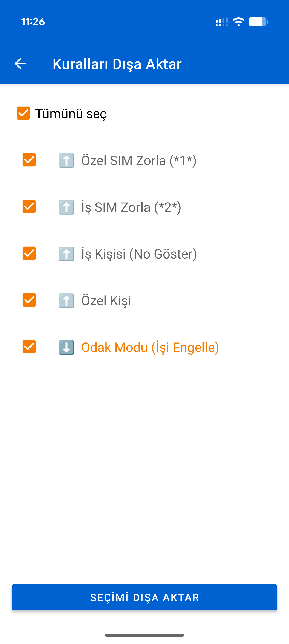This screenshot has height=644, width=289.
Task: Tap up-arrow icon beside İş Kişisi
Action: pyautogui.click(x=66, y=254)
